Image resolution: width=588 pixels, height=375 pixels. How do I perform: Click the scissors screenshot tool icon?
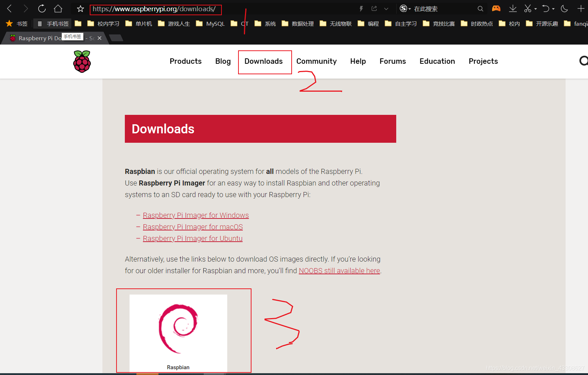pyautogui.click(x=528, y=9)
